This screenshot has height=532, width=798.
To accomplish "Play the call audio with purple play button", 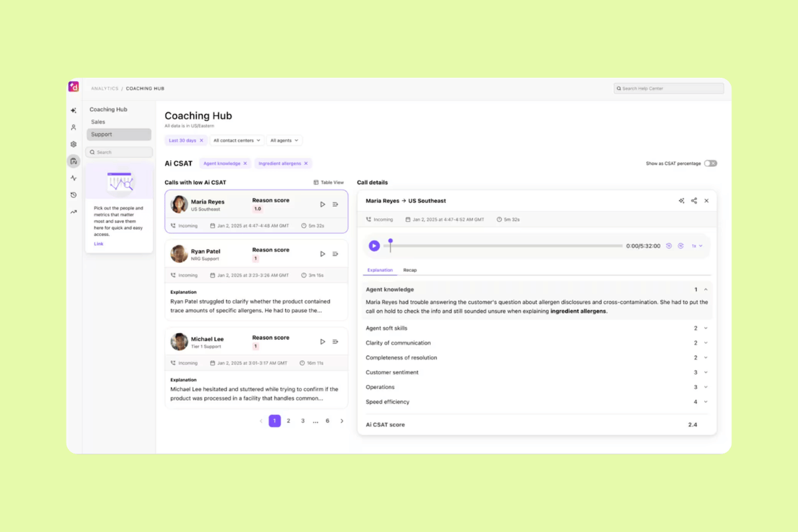I will [374, 246].
